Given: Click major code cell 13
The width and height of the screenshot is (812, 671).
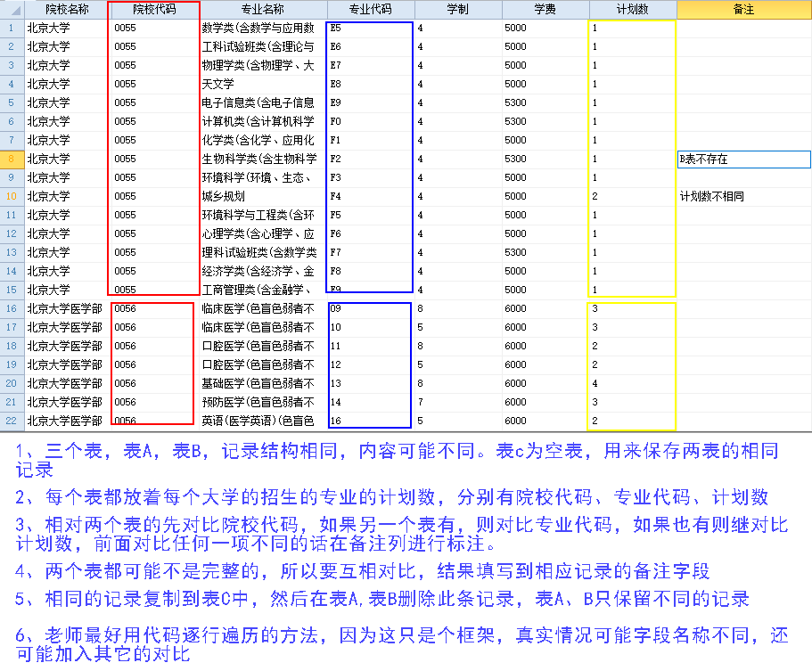Looking at the screenshot, I should tap(371, 384).
